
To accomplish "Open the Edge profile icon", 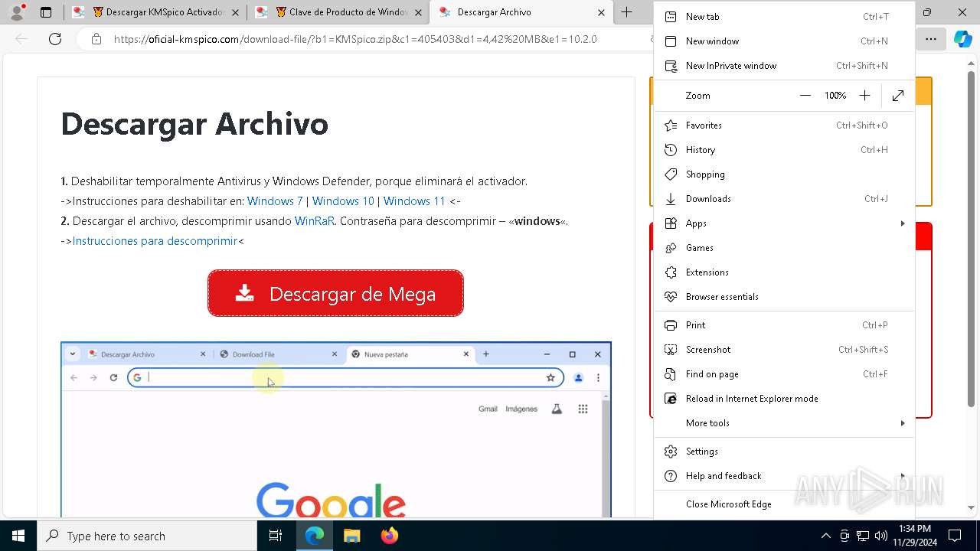I will click(17, 12).
